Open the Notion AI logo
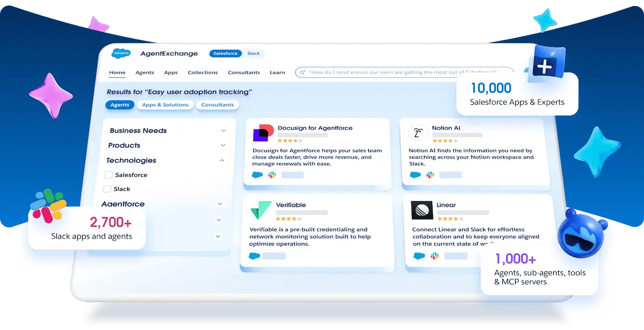 point(418,133)
